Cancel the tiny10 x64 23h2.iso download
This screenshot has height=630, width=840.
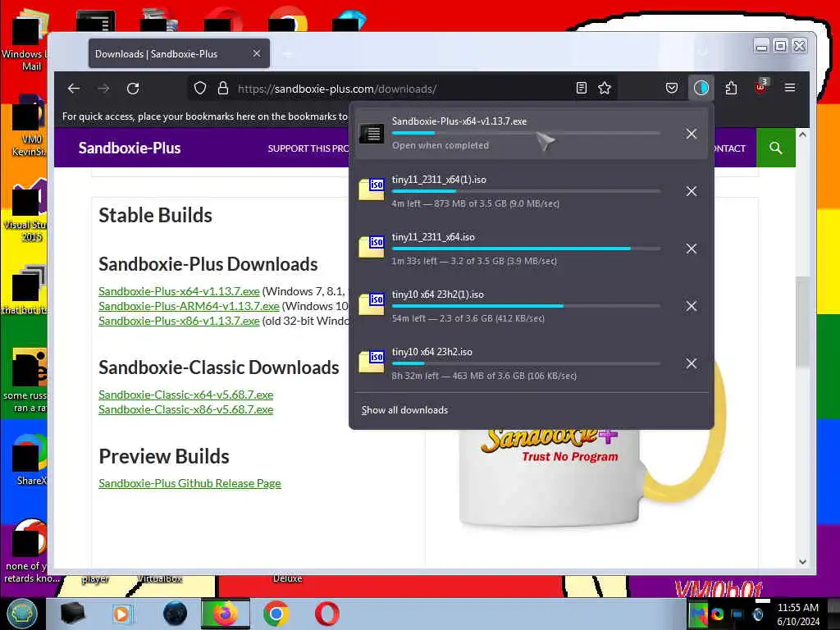click(691, 363)
